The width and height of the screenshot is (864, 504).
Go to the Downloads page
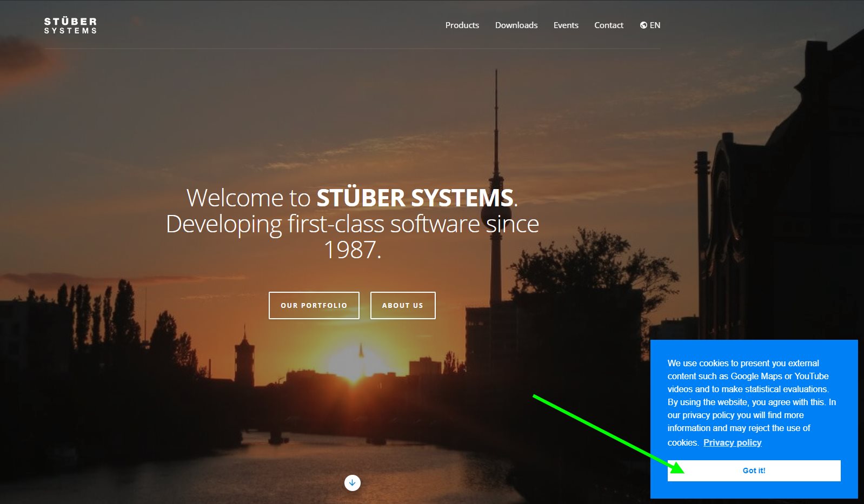[516, 25]
